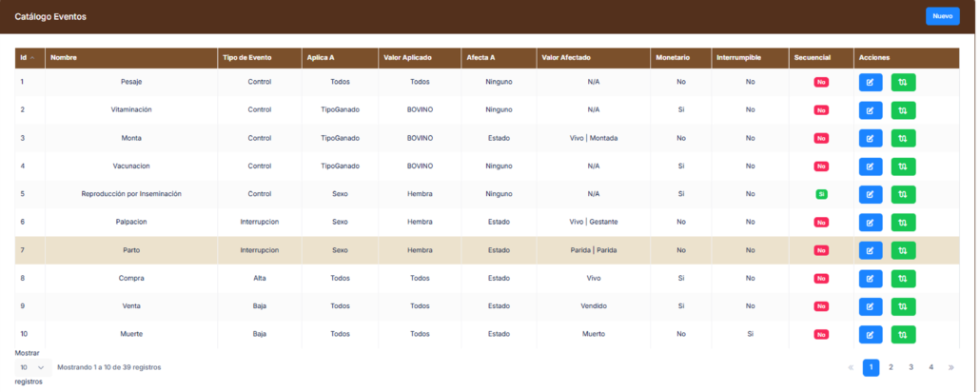Toggle the Secuencial No badge for Pesaje
Image resolution: width=980 pixels, height=392 pixels.
tap(820, 83)
